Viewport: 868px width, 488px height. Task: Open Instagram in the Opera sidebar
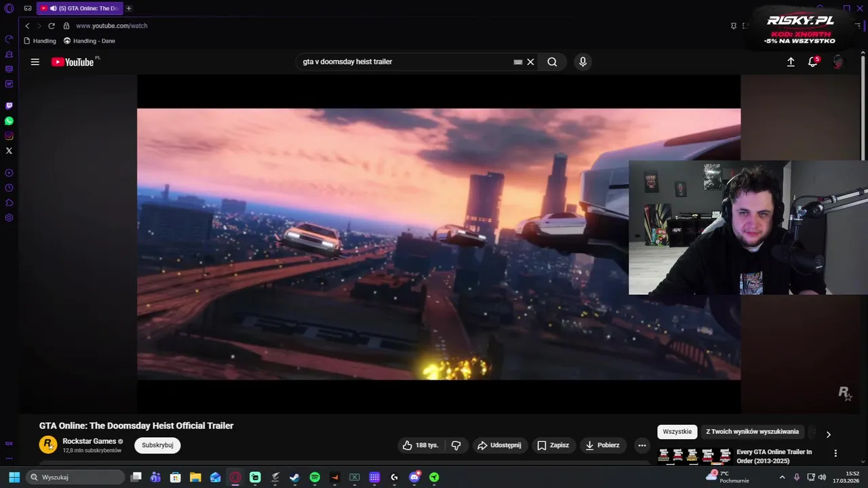9,136
